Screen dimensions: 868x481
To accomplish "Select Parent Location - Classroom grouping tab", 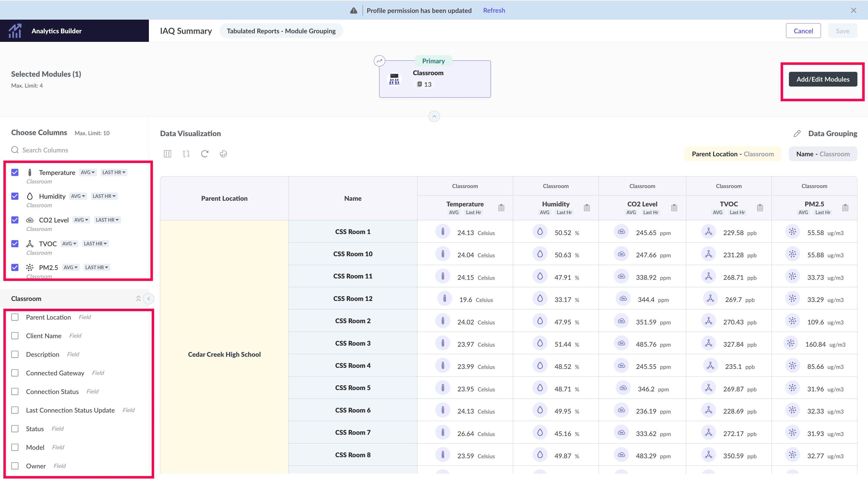I will (x=733, y=154).
